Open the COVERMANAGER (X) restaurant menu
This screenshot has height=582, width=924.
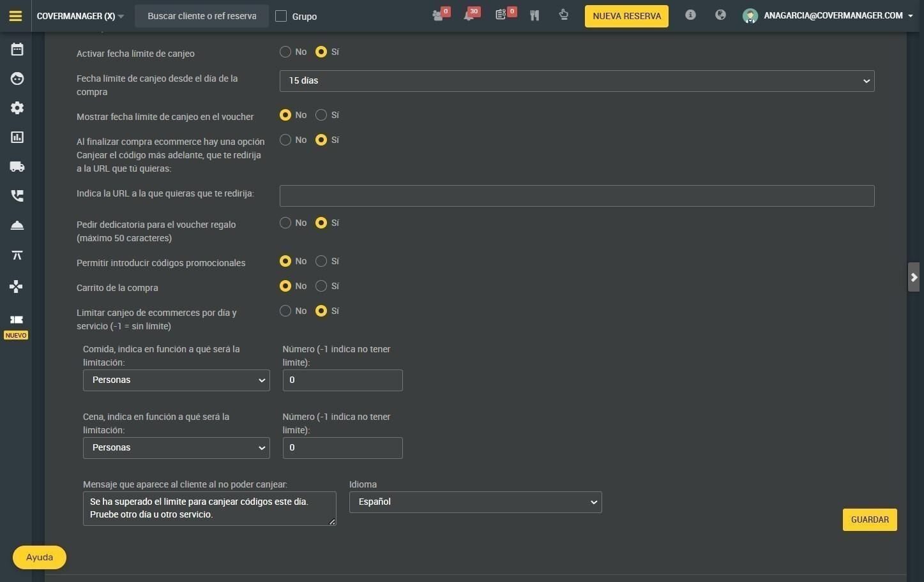pyautogui.click(x=80, y=16)
